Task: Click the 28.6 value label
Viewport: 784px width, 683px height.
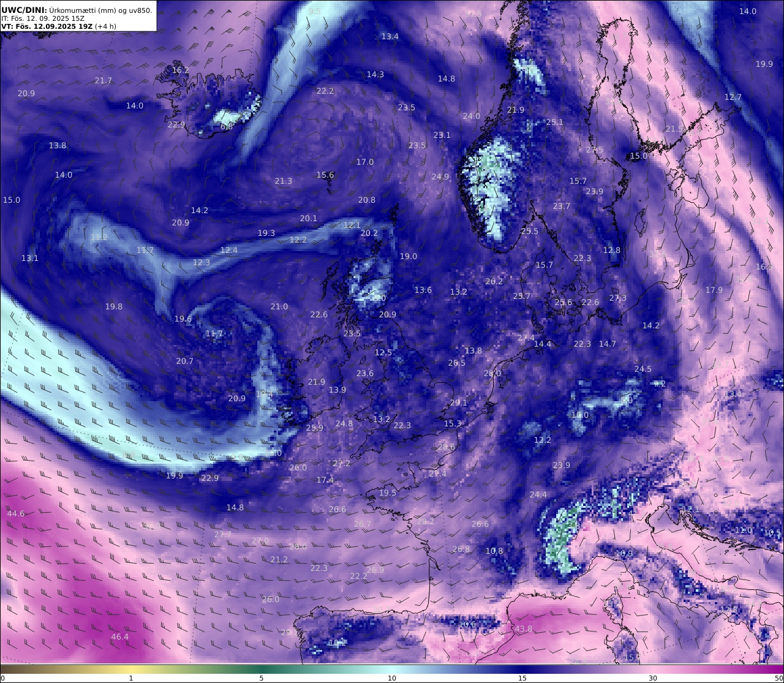Action: pos(447,447)
